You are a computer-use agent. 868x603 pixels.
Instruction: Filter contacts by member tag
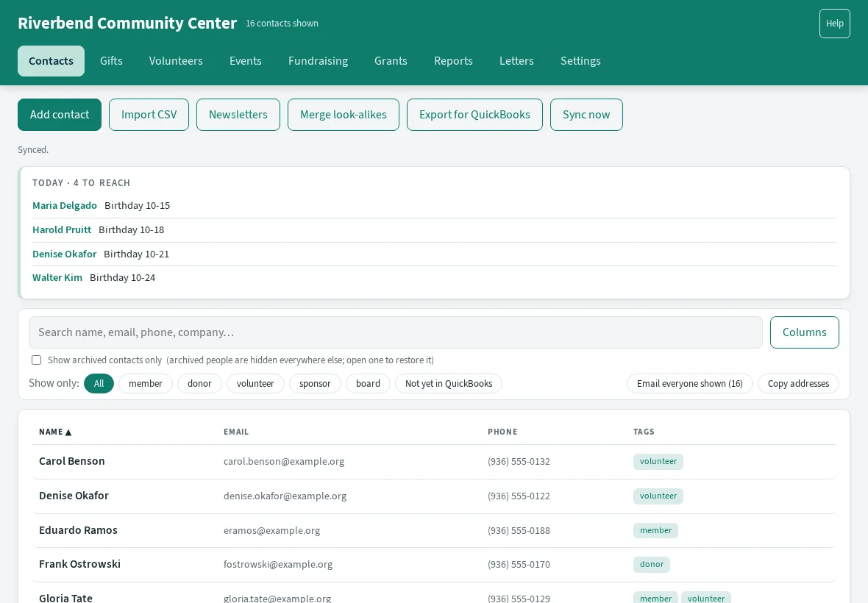tap(145, 383)
